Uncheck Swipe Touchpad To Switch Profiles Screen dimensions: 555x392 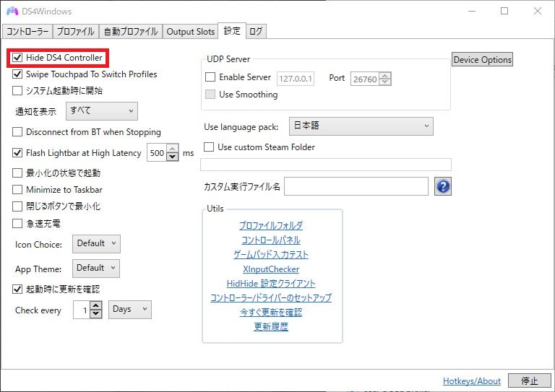click(17, 74)
